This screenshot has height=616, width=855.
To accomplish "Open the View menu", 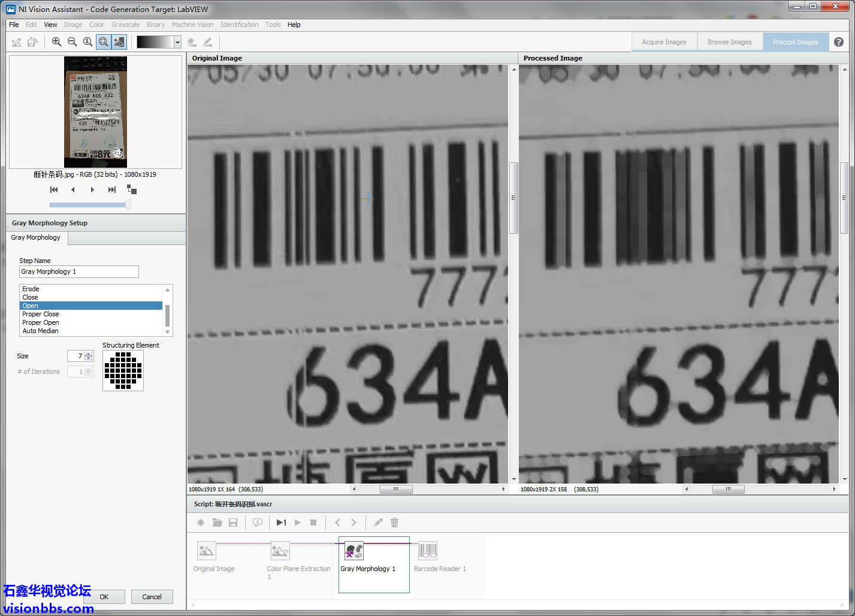I will [x=50, y=25].
